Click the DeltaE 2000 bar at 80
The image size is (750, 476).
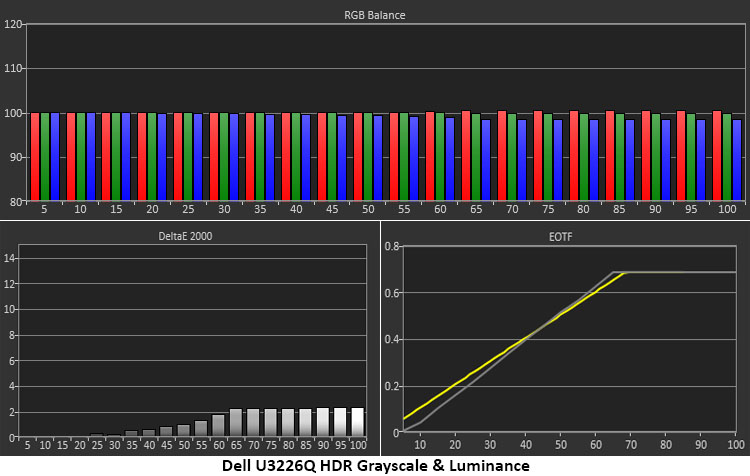[x=288, y=422]
